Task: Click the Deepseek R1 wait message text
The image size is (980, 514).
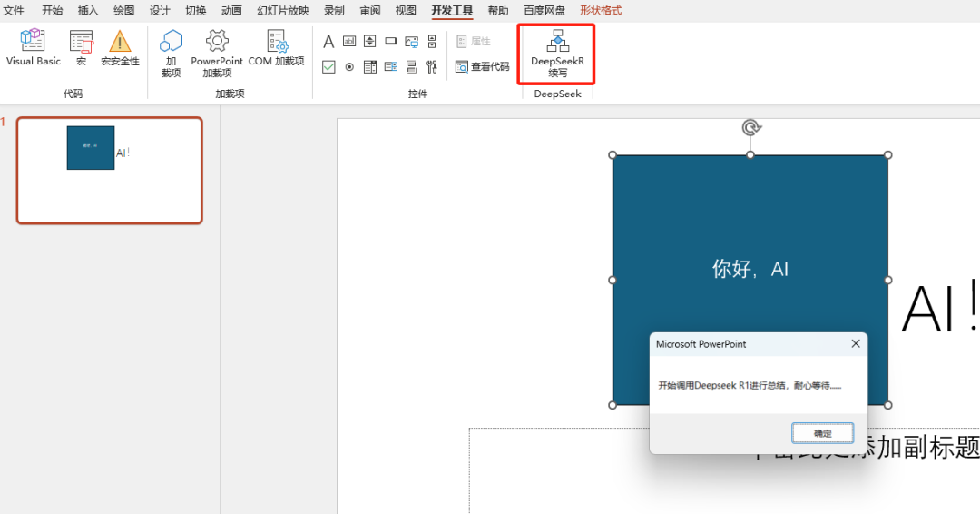Action: click(750, 385)
